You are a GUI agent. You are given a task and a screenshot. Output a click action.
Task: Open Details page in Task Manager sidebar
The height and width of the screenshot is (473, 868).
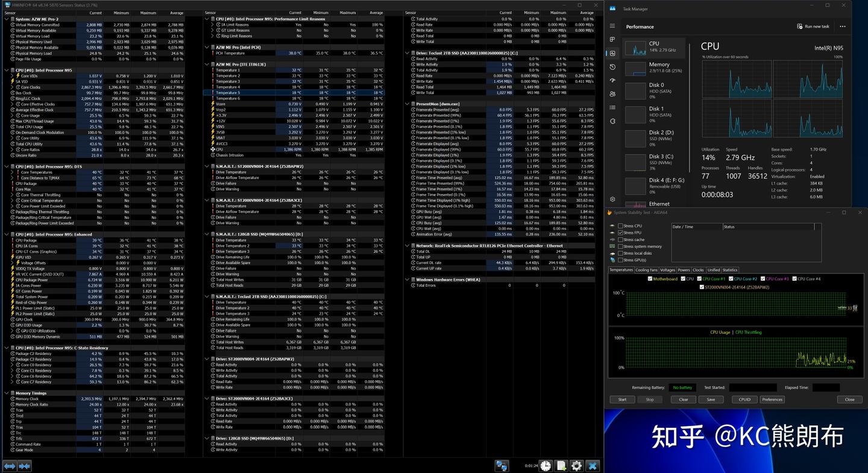(x=612, y=107)
